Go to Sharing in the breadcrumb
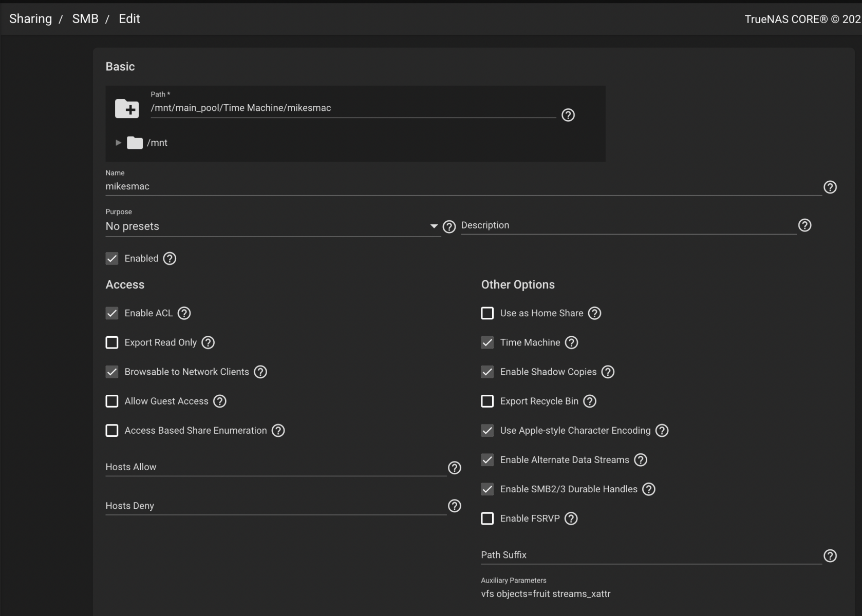Screen dimensions: 862x616 [30, 19]
